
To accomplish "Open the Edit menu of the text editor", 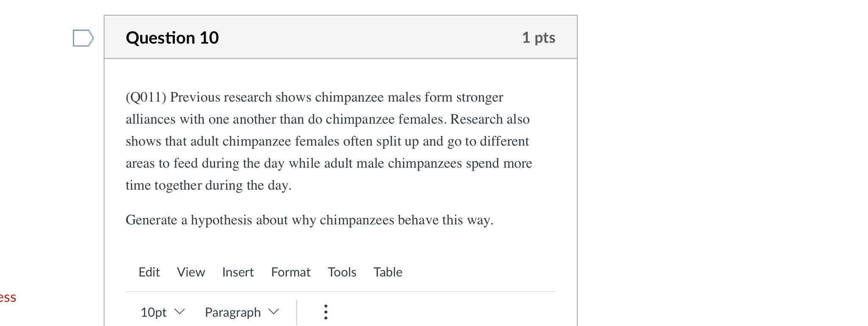I will pos(149,272).
